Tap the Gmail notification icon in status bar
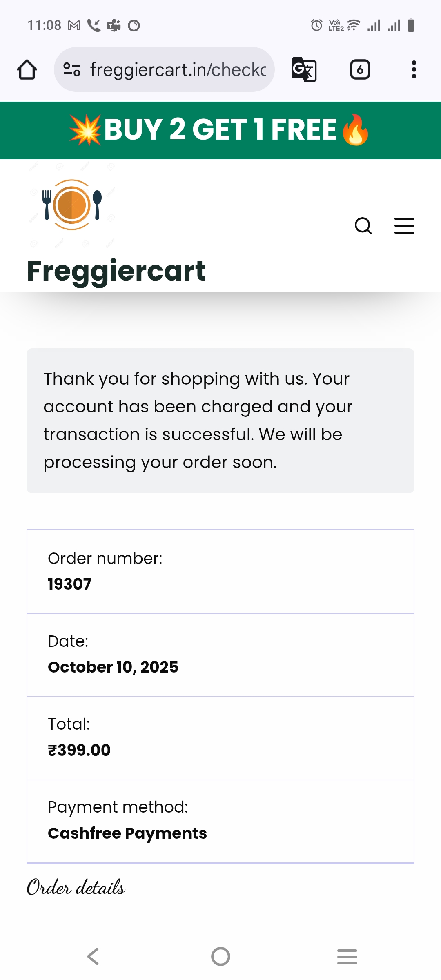This screenshot has width=441, height=980. click(x=74, y=26)
